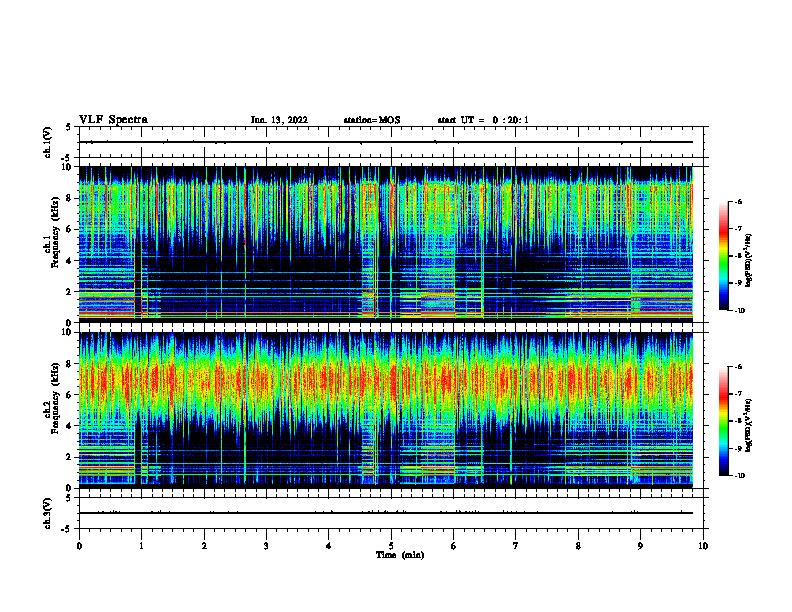
Task: Click the "VLF Spectra" title text
Action: click(x=113, y=120)
